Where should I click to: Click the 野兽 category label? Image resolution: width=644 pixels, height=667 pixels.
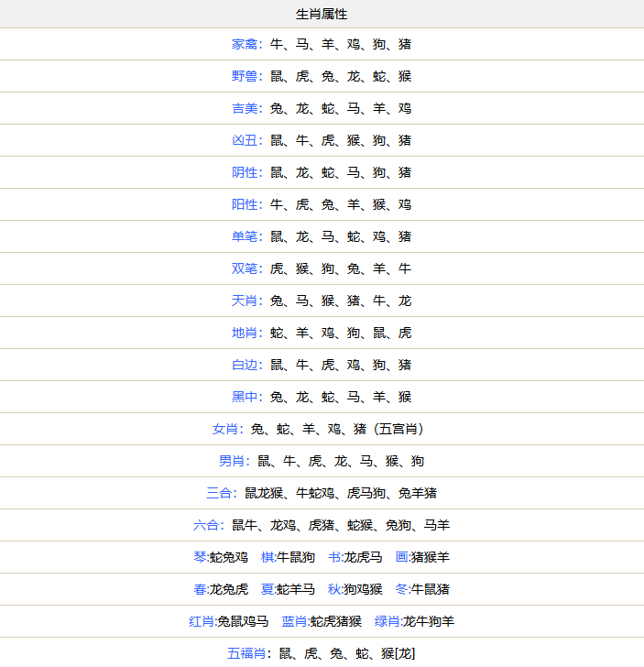click(x=245, y=76)
